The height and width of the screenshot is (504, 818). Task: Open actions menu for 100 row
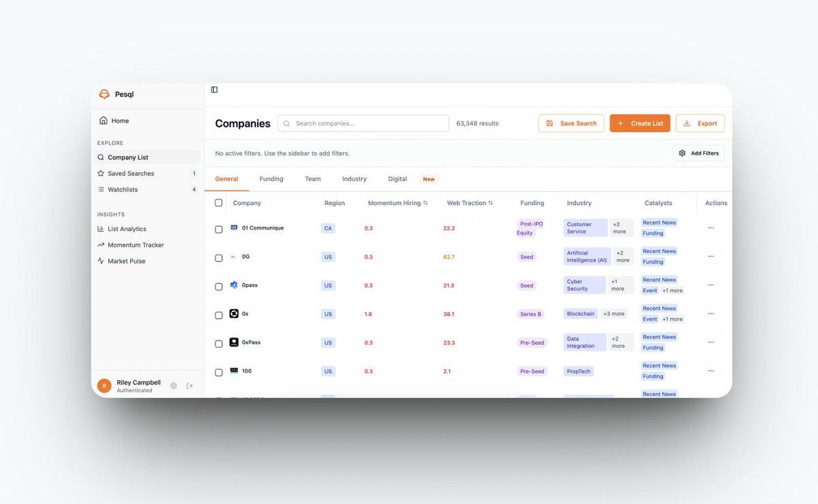tap(711, 371)
